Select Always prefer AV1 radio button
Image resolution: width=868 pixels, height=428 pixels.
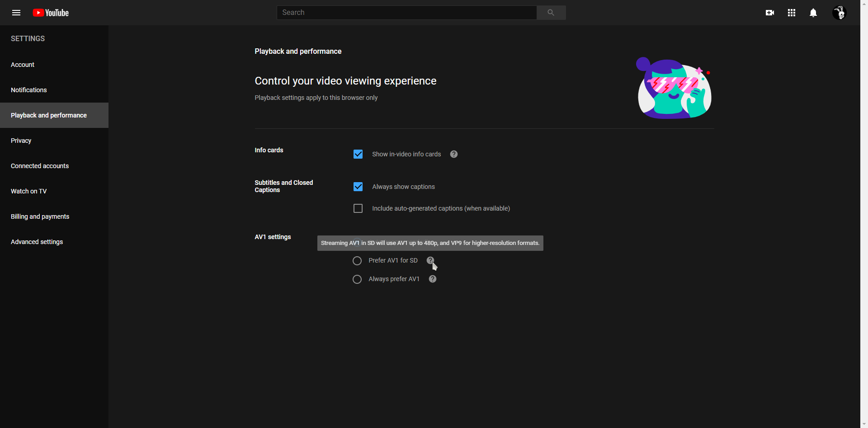[x=357, y=279]
